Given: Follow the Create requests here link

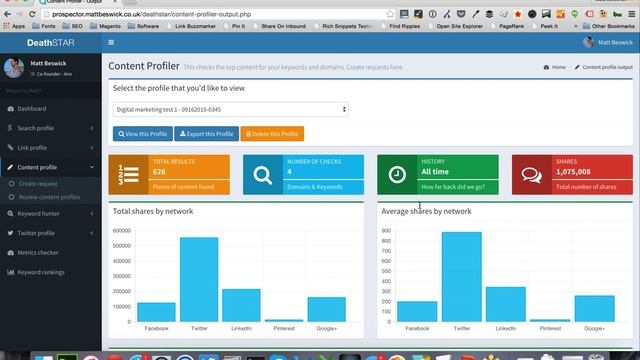Looking at the screenshot, I should tap(374, 67).
